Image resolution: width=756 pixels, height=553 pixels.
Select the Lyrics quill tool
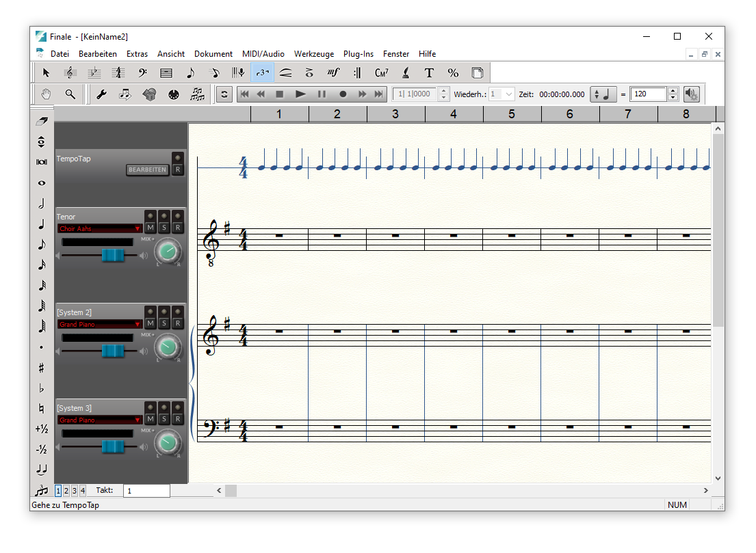[406, 72]
